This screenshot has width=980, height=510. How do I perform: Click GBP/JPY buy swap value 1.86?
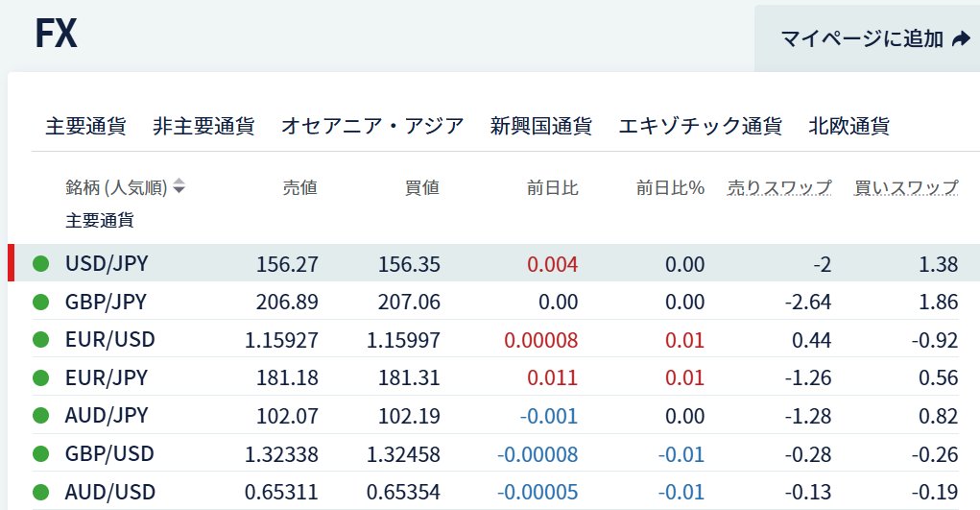938,303
